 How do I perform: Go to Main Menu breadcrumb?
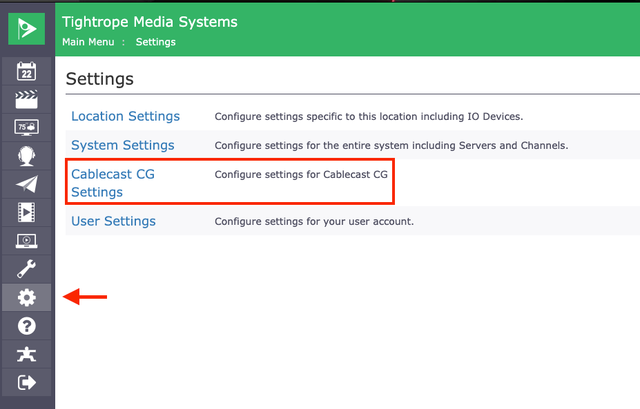(87, 42)
